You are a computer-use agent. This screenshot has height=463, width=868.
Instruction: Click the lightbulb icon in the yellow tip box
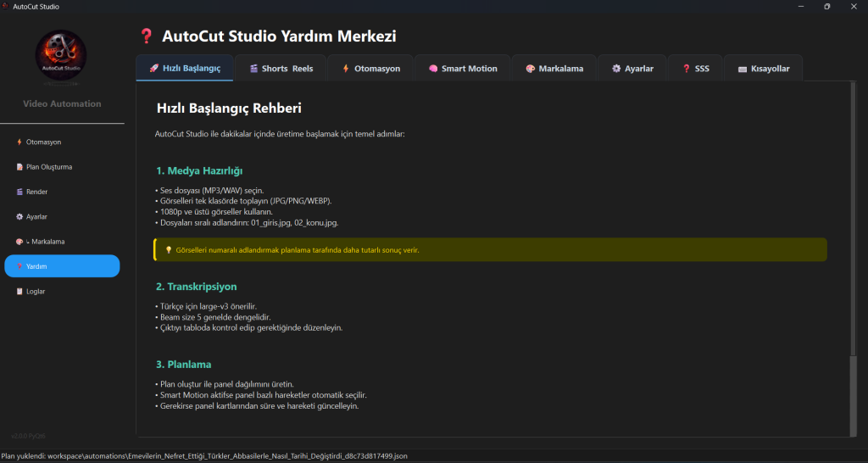coord(168,250)
